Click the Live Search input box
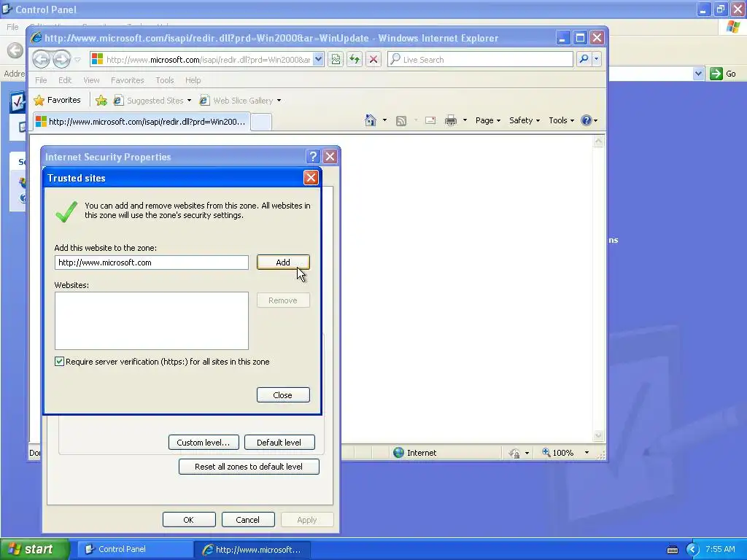 pyautogui.click(x=480, y=60)
